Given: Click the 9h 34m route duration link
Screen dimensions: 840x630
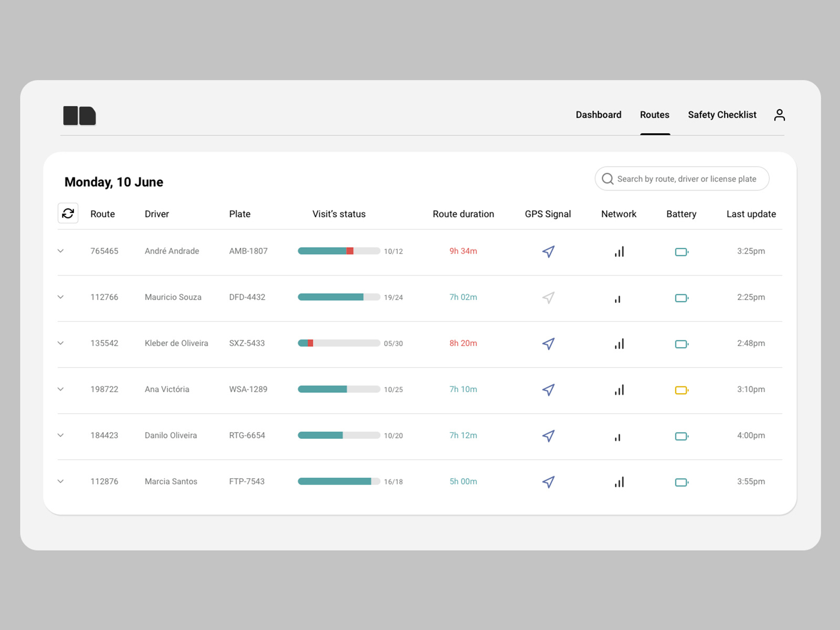Looking at the screenshot, I should (x=463, y=251).
